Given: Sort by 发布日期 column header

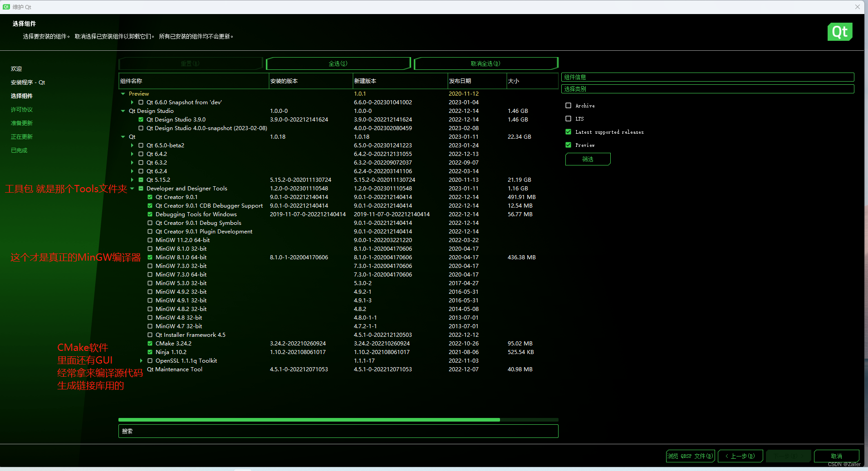Looking at the screenshot, I should [x=477, y=81].
